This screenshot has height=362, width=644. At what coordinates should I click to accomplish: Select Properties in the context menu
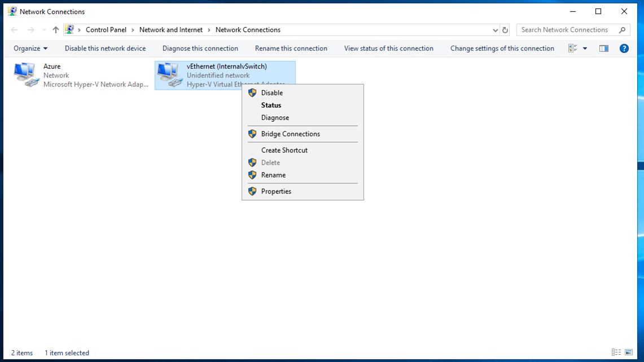[276, 191]
